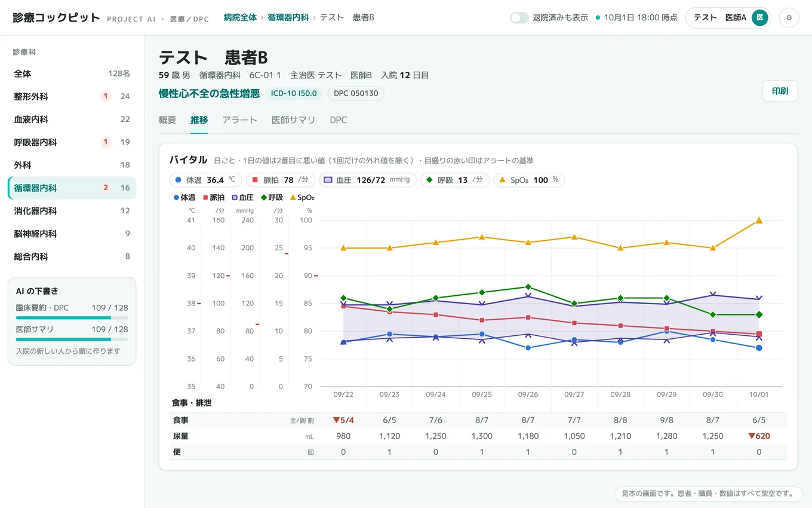Viewport: 812px width, 508px height.
Task: Open the DPC tab
Action: point(339,120)
